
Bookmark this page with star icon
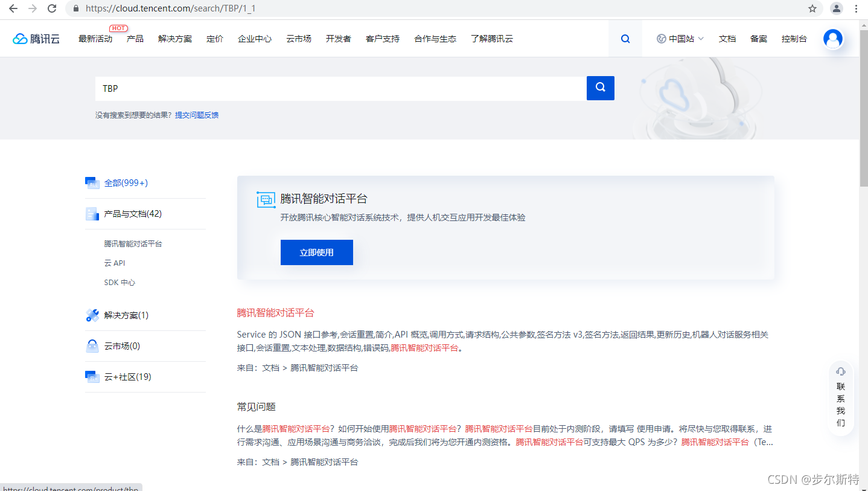pos(812,8)
